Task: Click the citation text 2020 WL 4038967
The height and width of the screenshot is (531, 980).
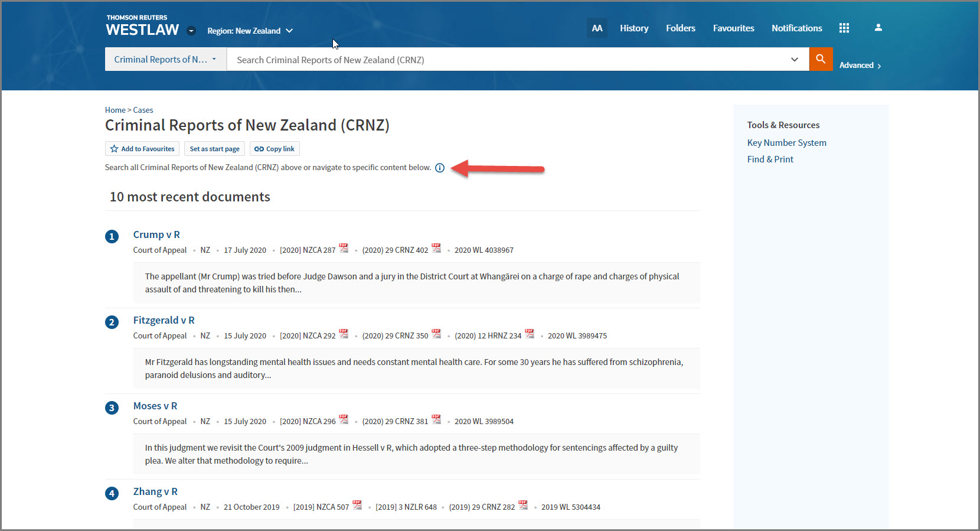Action: pos(484,250)
